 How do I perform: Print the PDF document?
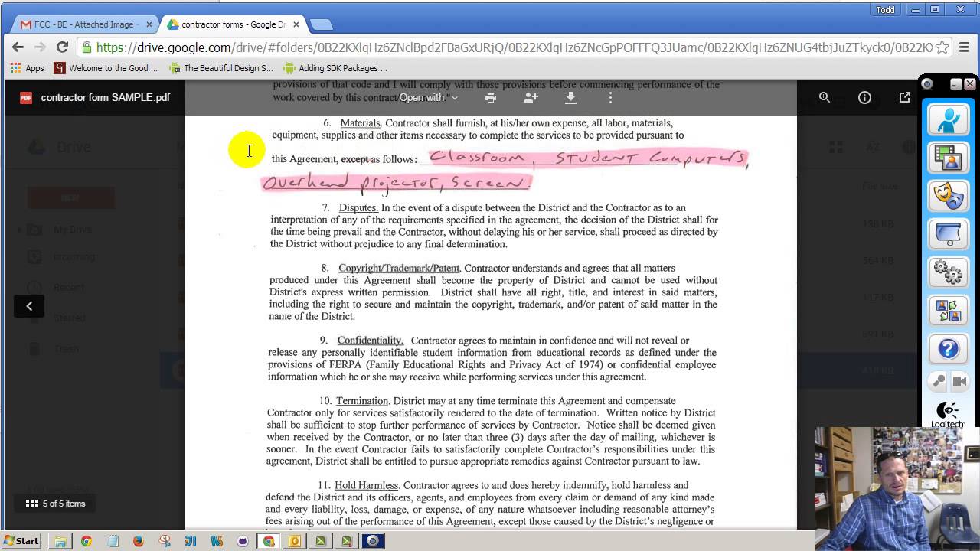pos(491,98)
